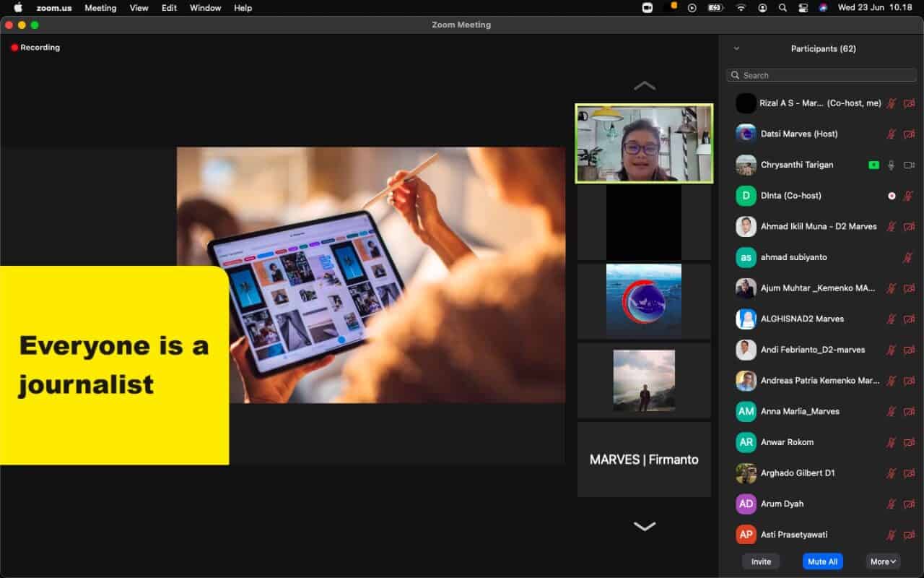The height and width of the screenshot is (578, 924).
Task: Click the video-off icon for Datsi Marves
Action: coord(909,134)
